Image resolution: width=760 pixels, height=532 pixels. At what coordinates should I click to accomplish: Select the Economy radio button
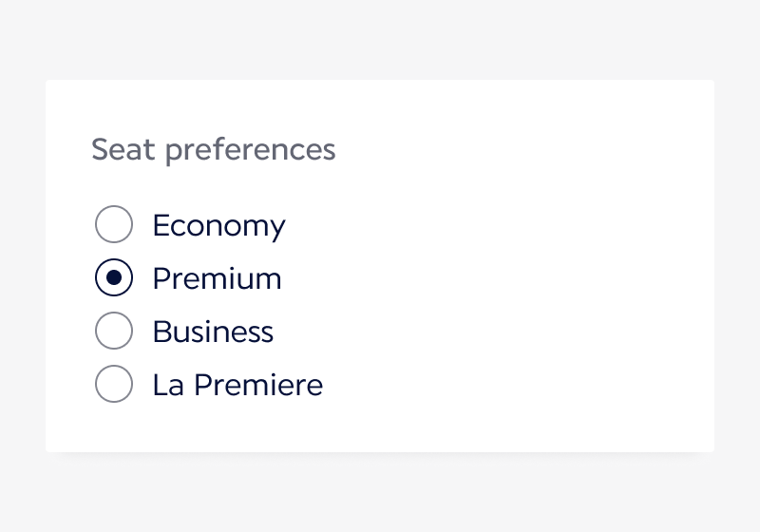(114, 225)
